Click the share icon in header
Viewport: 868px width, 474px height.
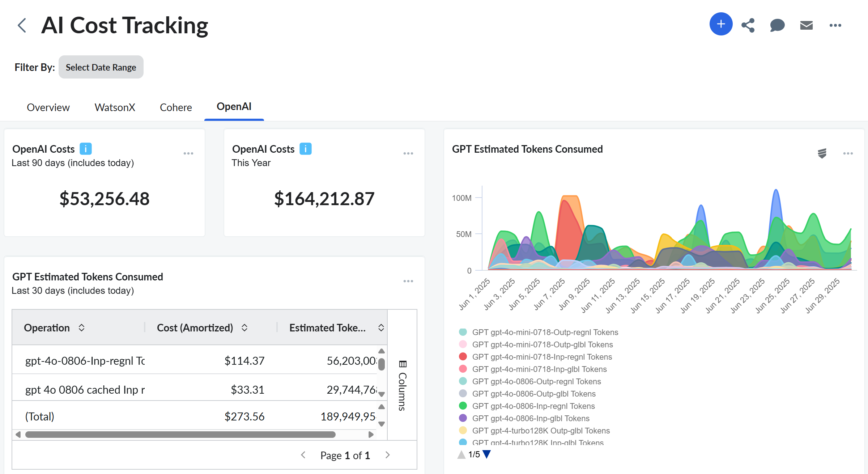748,25
